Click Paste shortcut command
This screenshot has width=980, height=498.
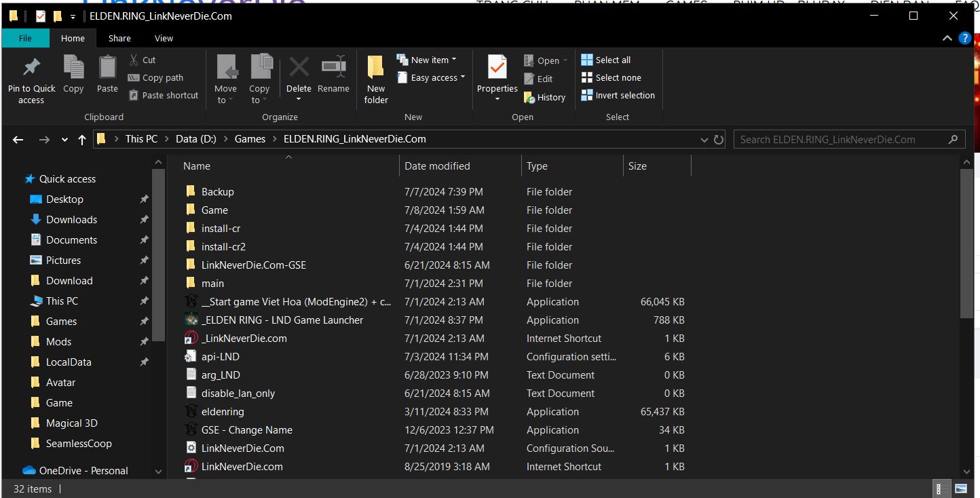(164, 95)
